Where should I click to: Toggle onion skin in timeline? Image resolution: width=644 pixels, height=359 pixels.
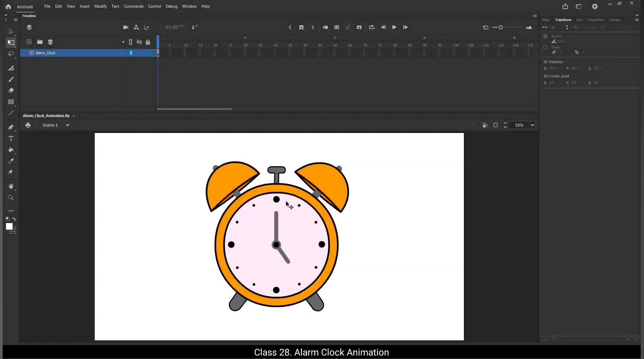pos(325,27)
